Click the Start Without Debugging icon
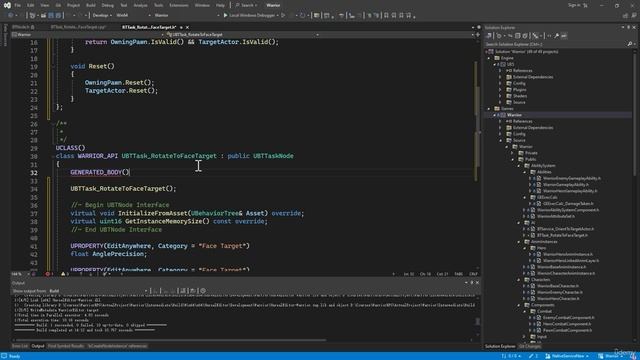Screen dimensions: 640x360 (x=283, y=16)
